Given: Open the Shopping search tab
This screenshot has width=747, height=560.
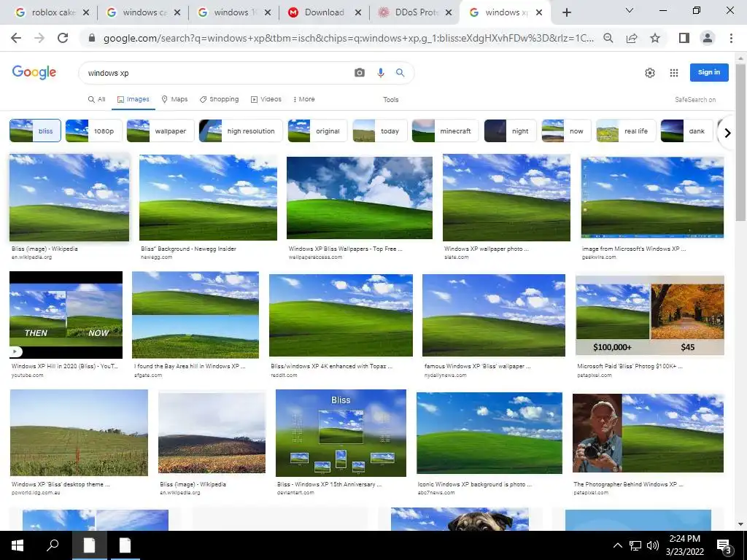Looking at the screenshot, I should tap(219, 99).
